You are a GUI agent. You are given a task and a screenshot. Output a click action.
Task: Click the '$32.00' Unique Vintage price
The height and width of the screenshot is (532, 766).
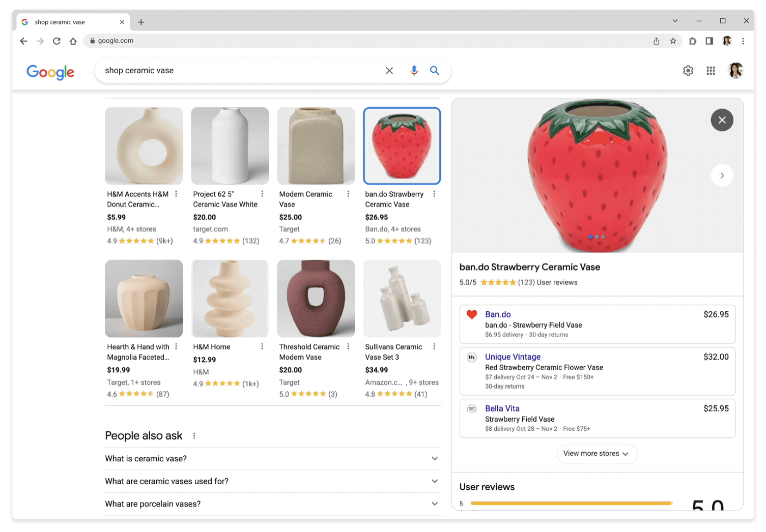click(716, 357)
